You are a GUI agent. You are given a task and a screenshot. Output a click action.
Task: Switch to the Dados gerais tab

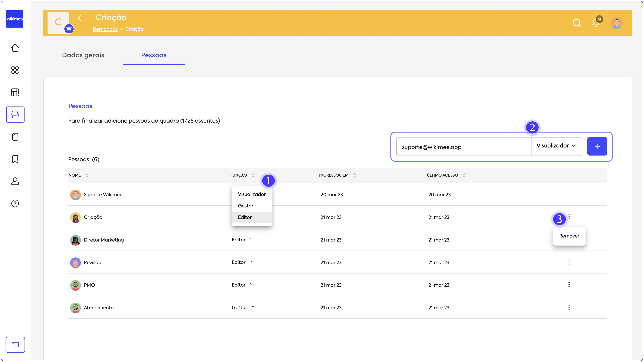click(x=83, y=55)
